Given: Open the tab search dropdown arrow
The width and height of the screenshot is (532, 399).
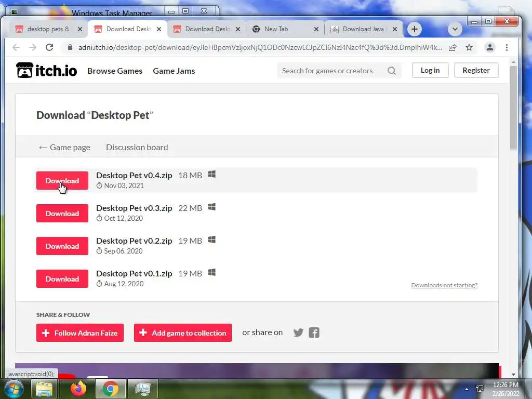Looking at the screenshot, I should point(455,29).
